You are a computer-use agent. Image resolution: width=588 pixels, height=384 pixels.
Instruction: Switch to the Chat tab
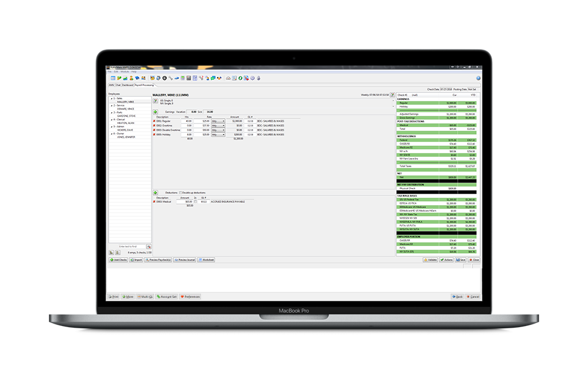click(x=118, y=85)
